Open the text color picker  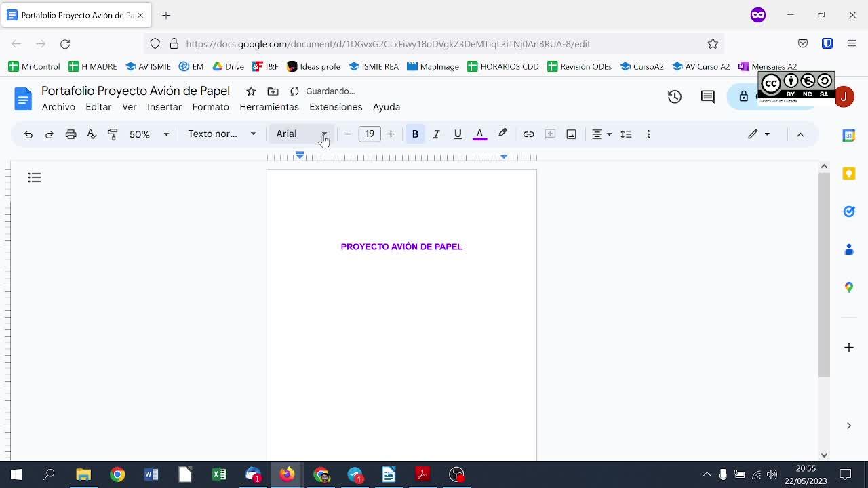pos(479,134)
